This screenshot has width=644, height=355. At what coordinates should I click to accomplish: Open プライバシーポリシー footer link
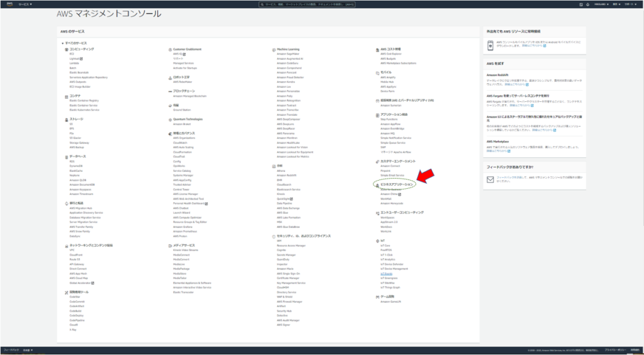click(x=615, y=350)
